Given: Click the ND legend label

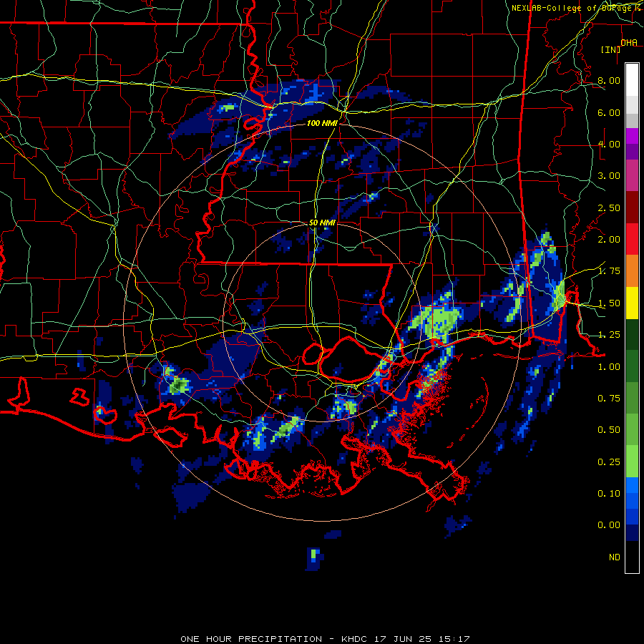Looking at the screenshot, I should 615,557.
